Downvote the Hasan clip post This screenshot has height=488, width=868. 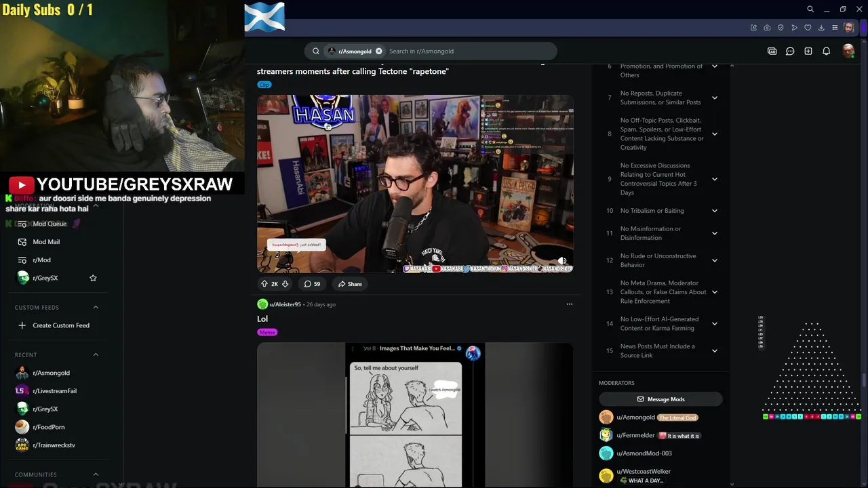coord(285,284)
